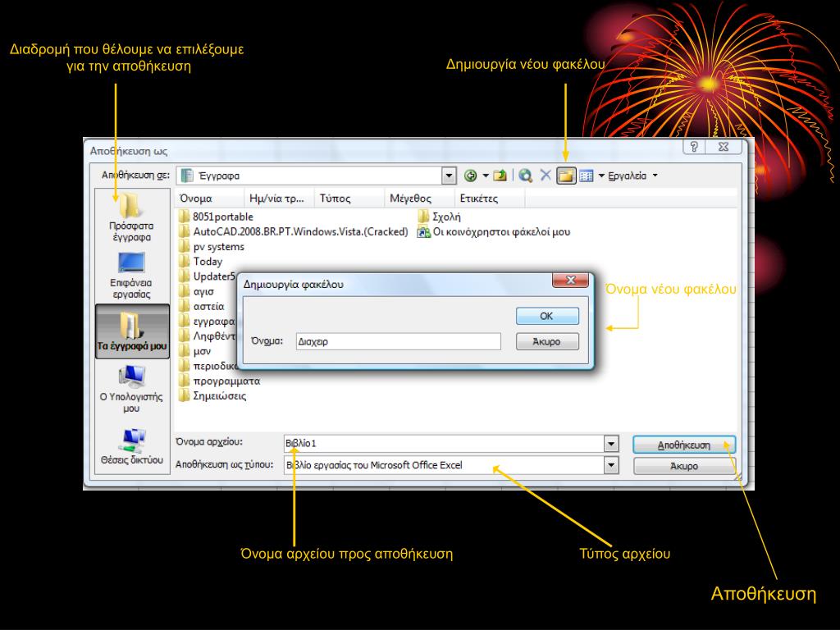Select the pv systems folder
This screenshot has height=630, width=840.
click(x=212, y=246)
